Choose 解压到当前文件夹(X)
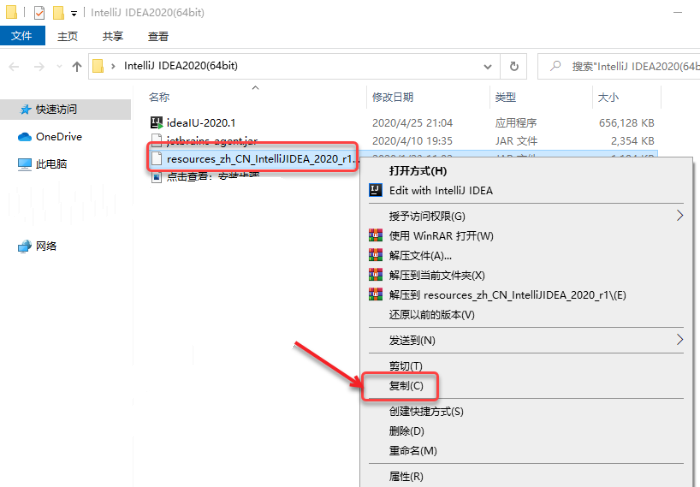The width and height of the screenshot is (700, 487). (x=437, y=275)
